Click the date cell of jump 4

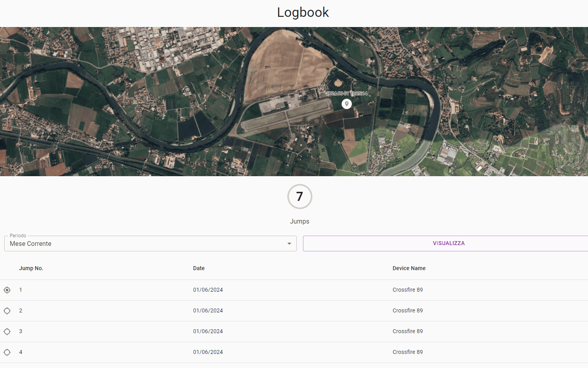(208, 352)
